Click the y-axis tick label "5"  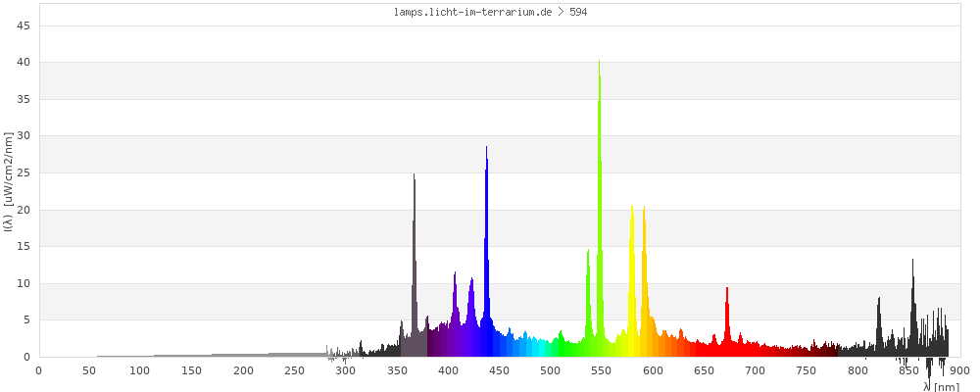[27, 320]
